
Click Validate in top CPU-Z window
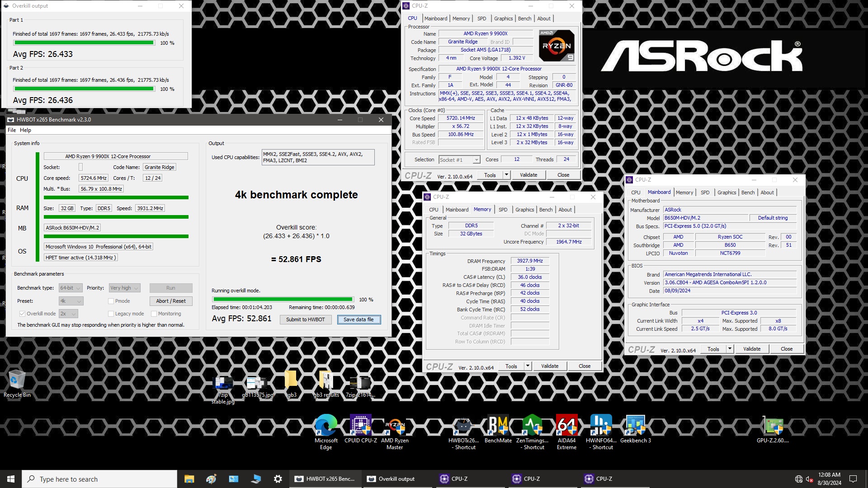[x=528, y=175]
